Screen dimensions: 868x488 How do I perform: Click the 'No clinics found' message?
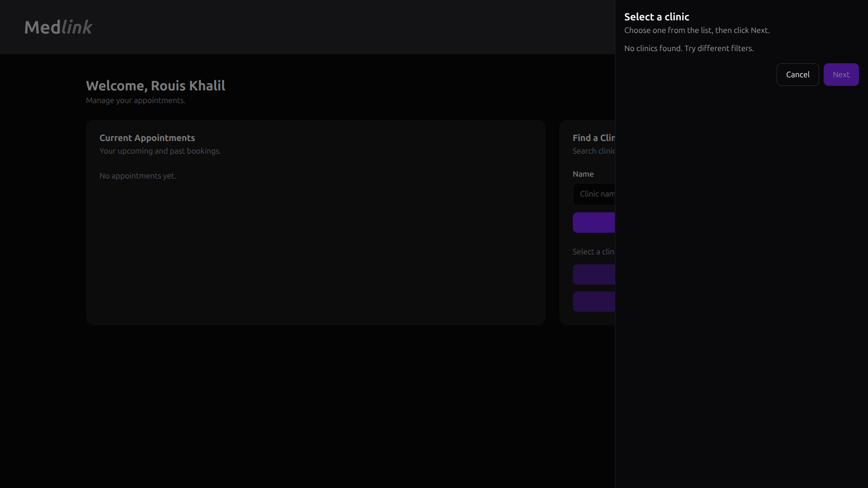coord(689,48)
